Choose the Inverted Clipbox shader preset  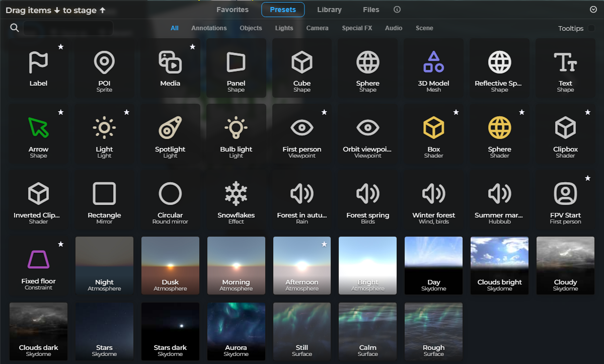(x=38, y=200)
